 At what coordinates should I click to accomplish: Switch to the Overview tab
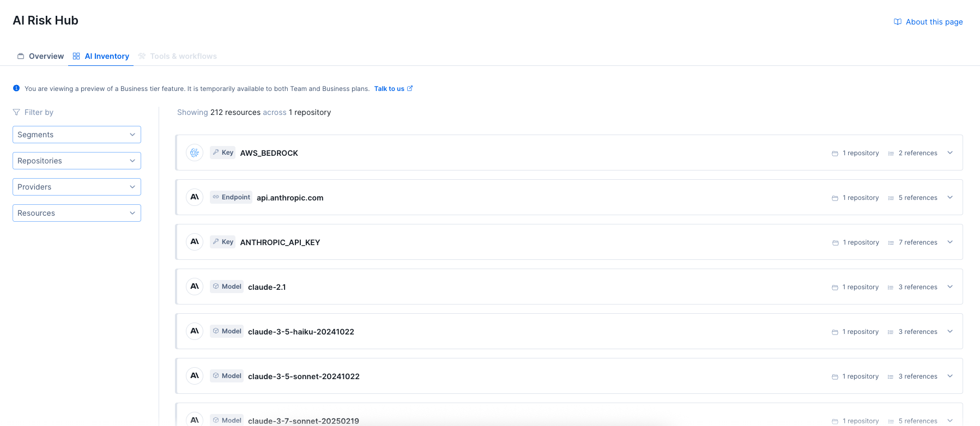click(41, 56)
